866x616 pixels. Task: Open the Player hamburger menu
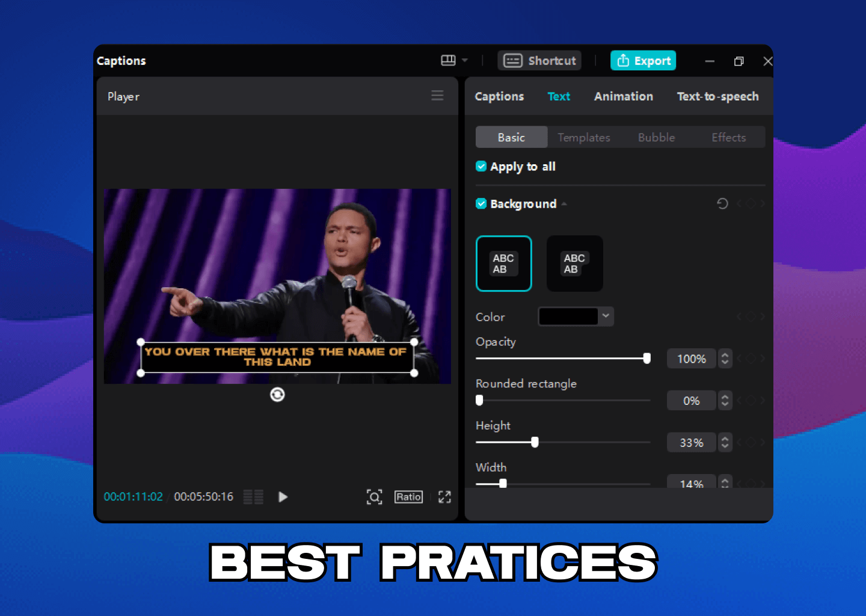point(437,96)
